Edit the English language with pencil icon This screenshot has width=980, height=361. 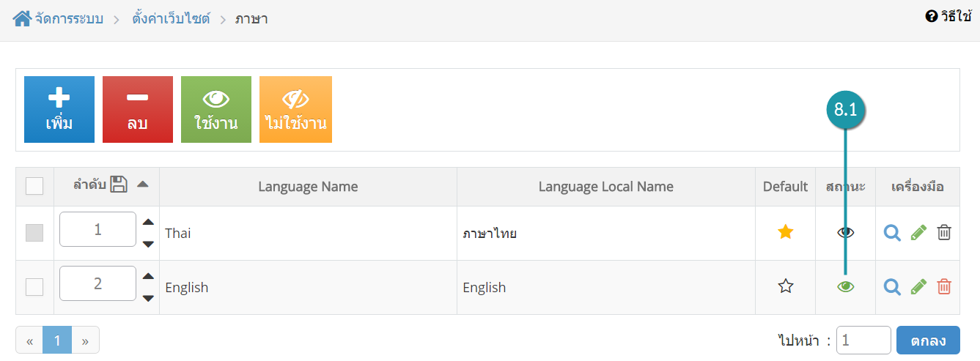tap(918, 286)
